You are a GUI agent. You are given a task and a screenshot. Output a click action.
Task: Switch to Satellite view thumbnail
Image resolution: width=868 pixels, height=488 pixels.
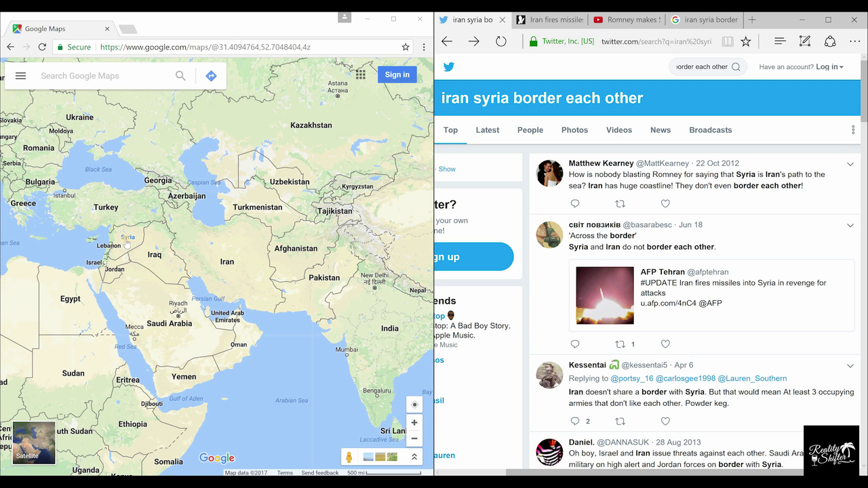[34, 442]
